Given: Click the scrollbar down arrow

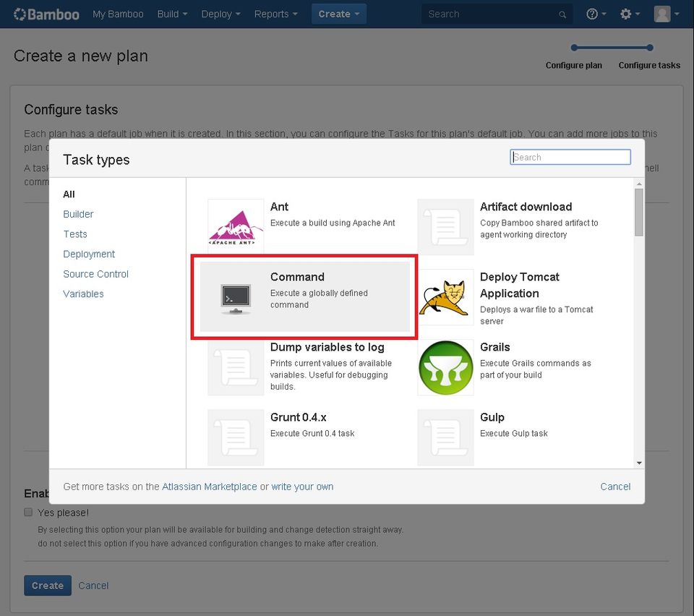Looking at the screenshot, I should click(638, 463).
